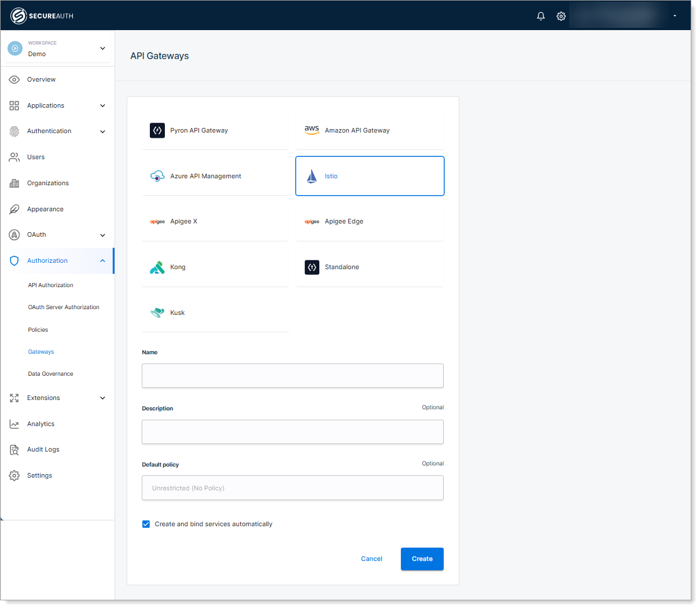Open the notifications bell

(541, 16)
